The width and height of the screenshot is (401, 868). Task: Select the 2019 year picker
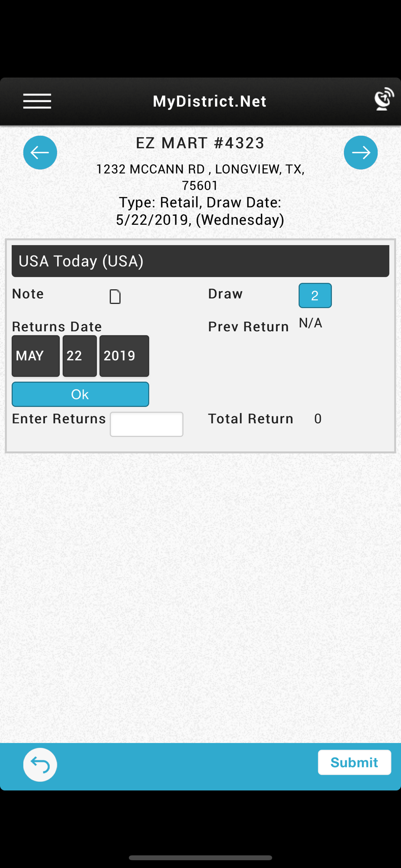[x=124, y=356]
